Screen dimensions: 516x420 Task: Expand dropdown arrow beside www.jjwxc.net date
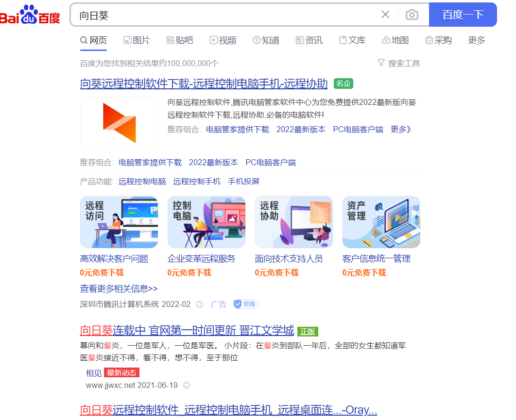point(187,385)
